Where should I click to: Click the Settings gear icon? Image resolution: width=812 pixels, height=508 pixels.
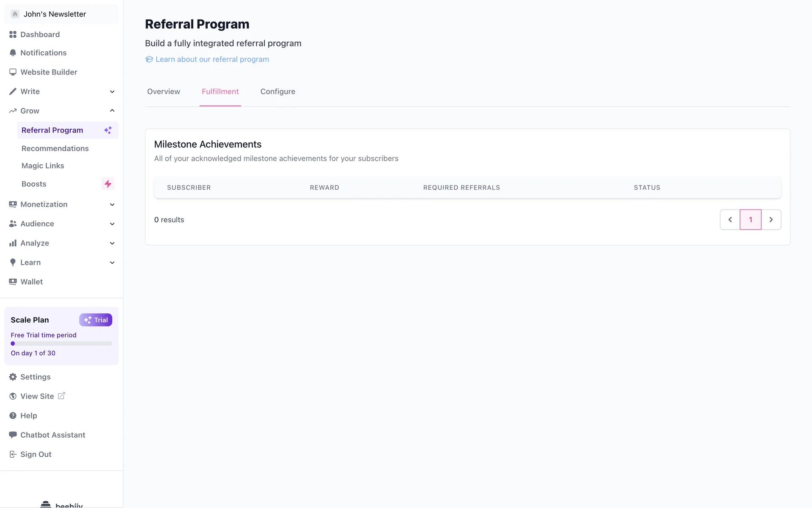click(x=13, y=377)
